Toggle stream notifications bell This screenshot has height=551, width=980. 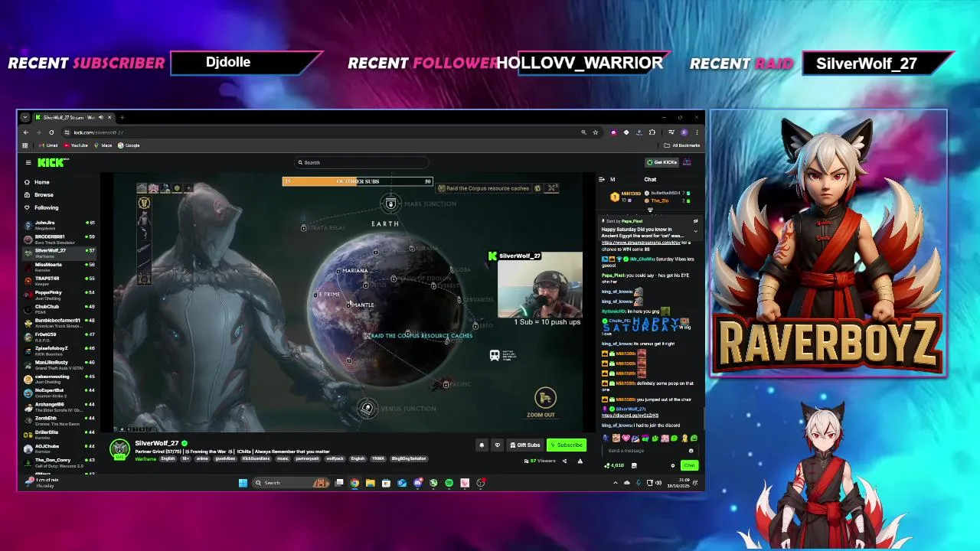pyautogui.click(x=482, y=445)
